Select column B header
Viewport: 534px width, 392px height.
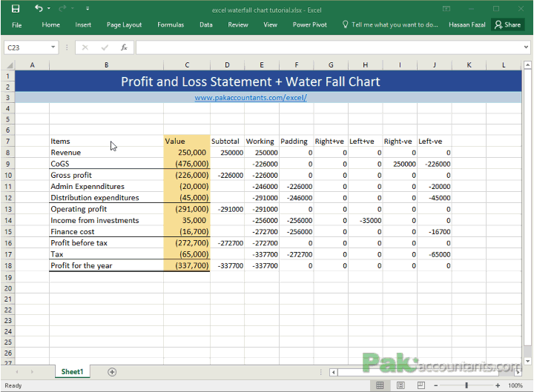[x=106, y=64]
